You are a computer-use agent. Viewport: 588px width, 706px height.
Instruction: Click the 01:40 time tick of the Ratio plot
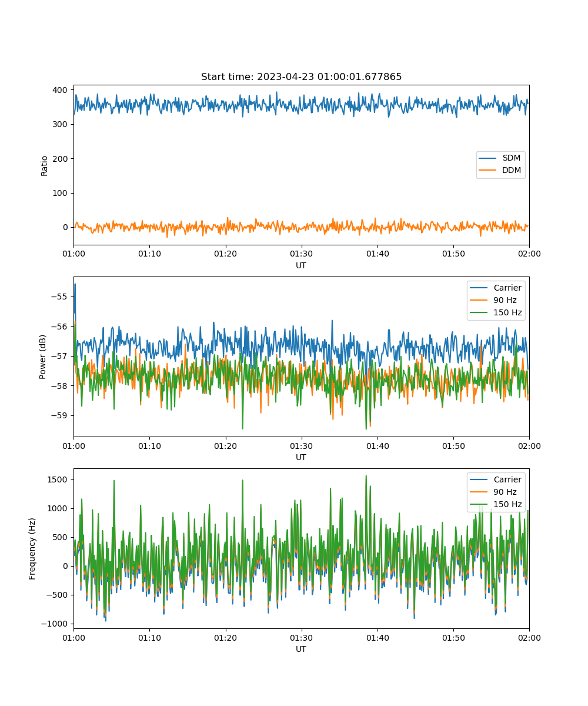click(377, 254)
